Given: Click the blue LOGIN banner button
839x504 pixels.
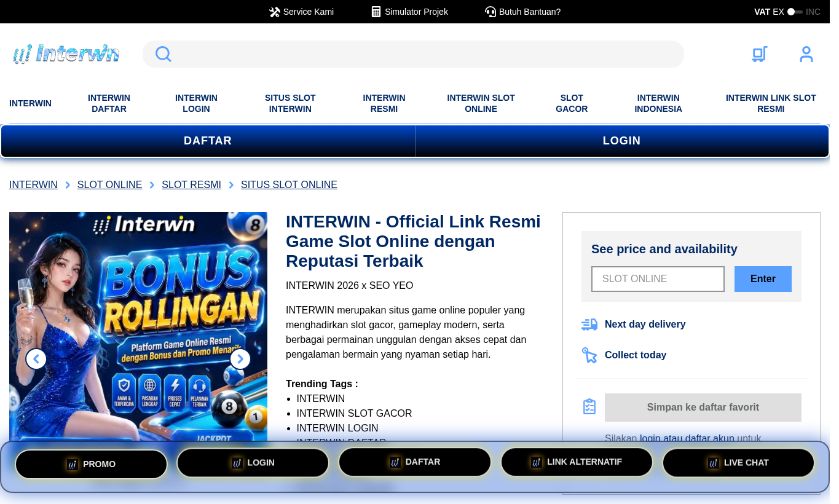Looking at the screenshot, I should pos(622,141).
